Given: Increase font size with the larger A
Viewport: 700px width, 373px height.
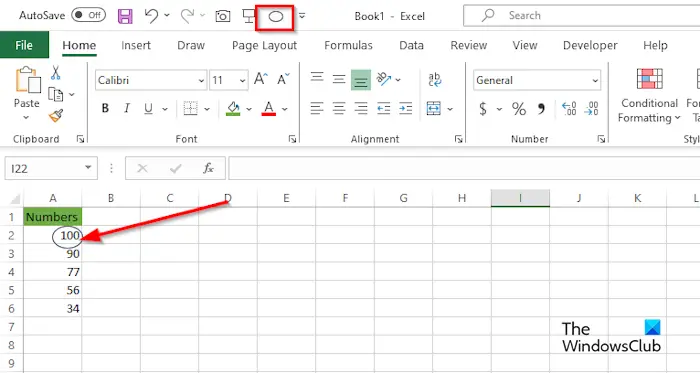Looking at the screenshot, I should point(260,80).
